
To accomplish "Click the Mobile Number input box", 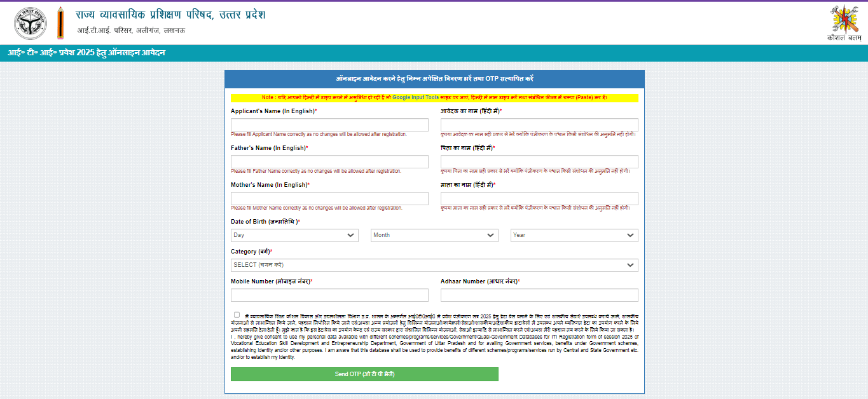I will pos(329,295).
